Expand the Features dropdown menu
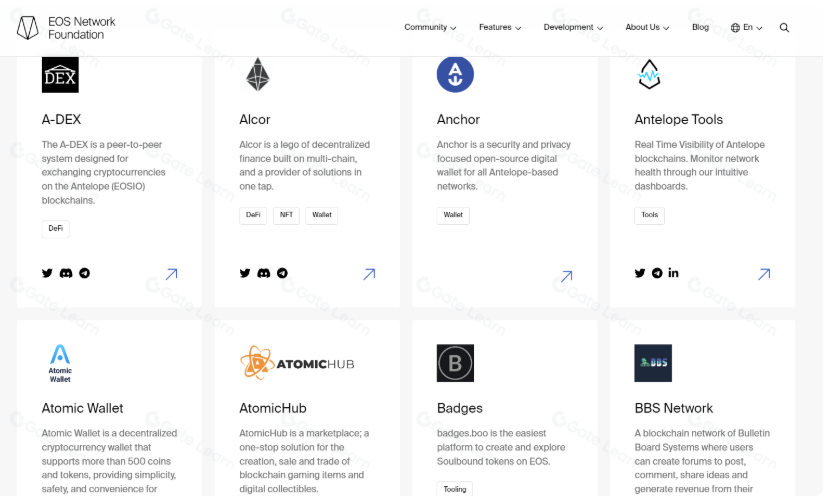 499,28
